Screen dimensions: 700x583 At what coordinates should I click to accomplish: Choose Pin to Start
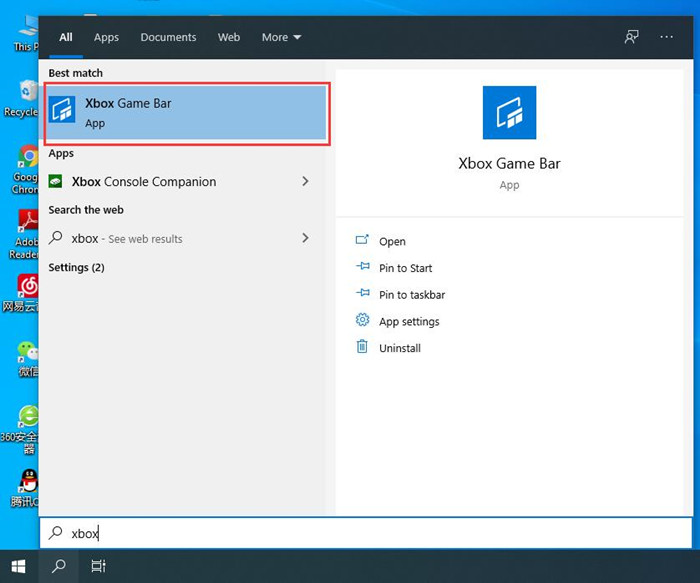click(x=405, y=268)
